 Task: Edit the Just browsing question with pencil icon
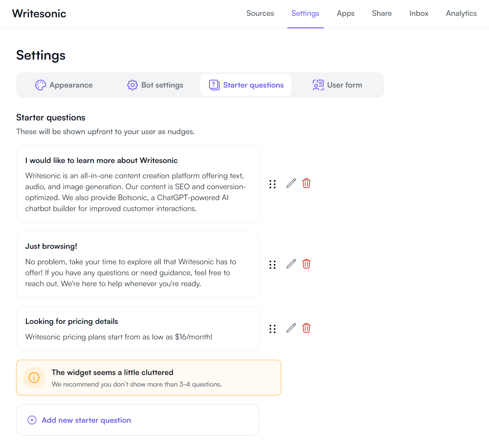coord(291,264)
